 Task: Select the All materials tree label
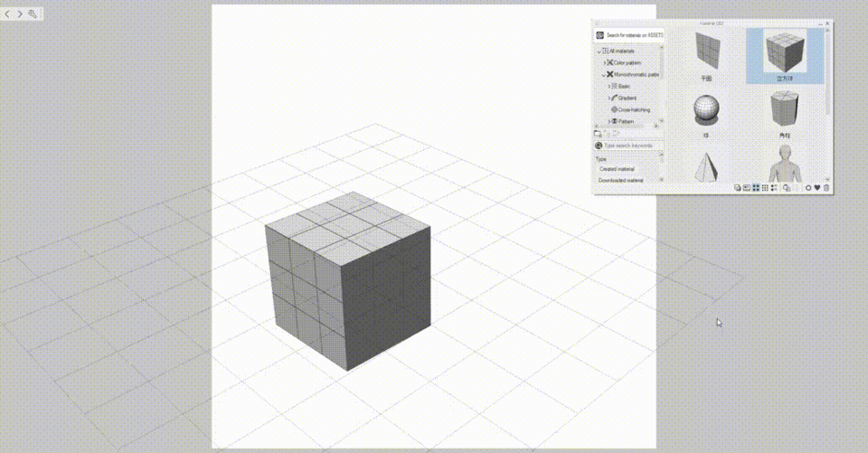(622, 51)
